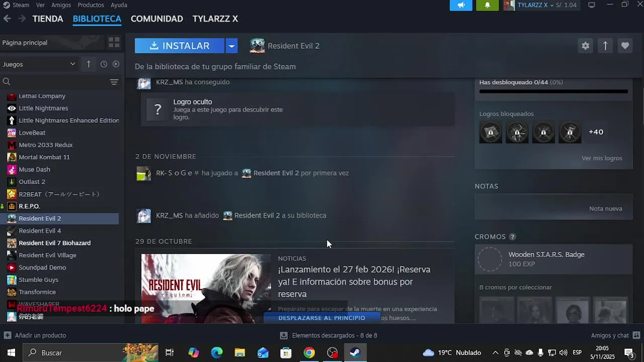
Task: Click the Windows Start button
Action: pos(11,352)
